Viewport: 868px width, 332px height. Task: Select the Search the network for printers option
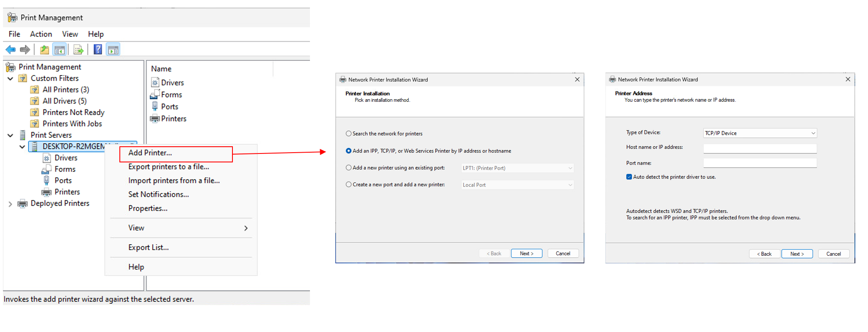[x=348, y=134]
